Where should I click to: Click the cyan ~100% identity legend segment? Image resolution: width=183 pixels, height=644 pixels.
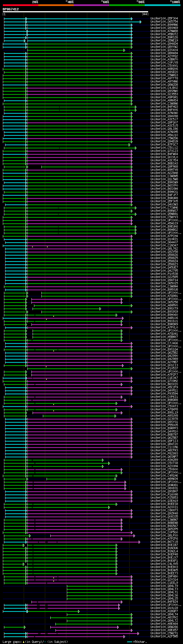162,5
